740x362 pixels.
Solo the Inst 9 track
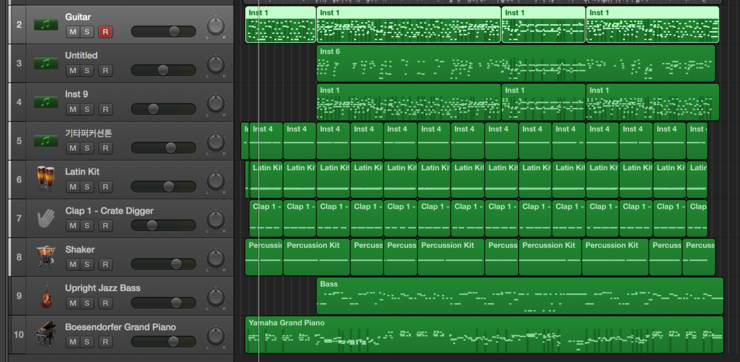86,109
